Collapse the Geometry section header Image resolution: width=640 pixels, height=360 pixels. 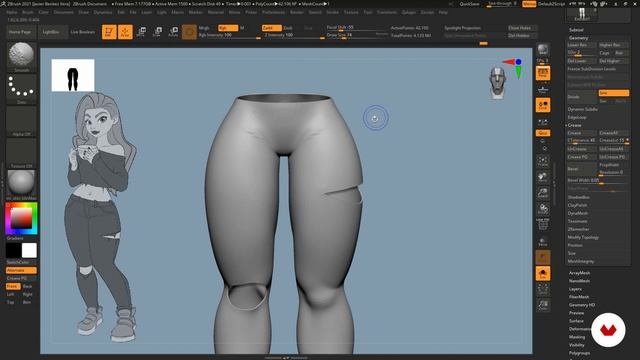point(578,38)
